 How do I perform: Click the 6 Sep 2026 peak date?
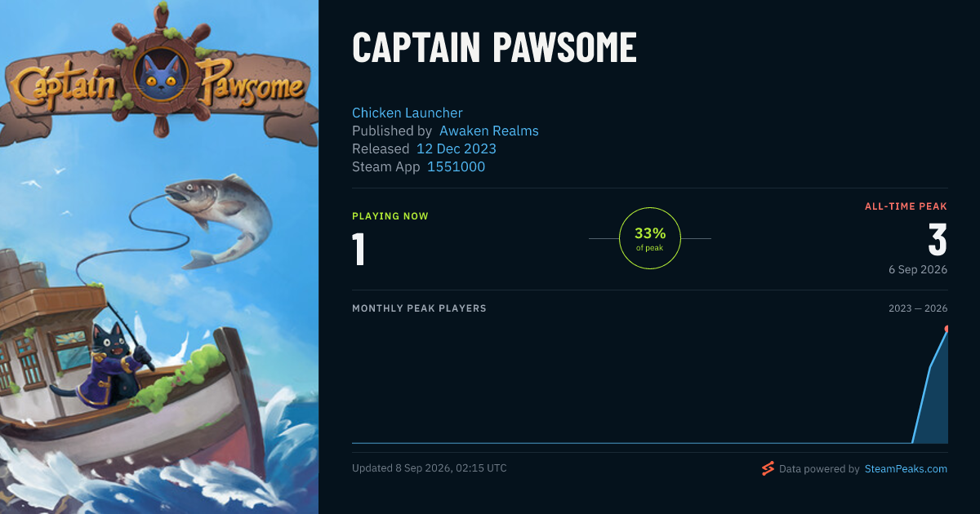tap(919, 269)
